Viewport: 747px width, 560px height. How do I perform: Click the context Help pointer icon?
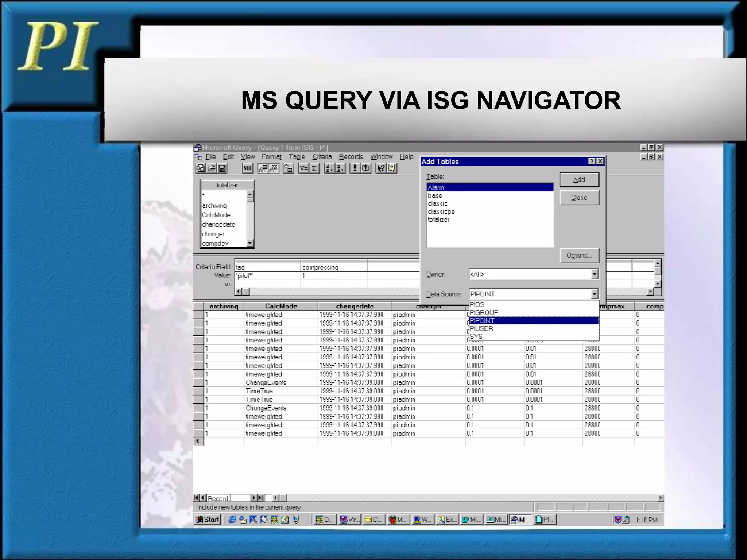click(381, 168)
